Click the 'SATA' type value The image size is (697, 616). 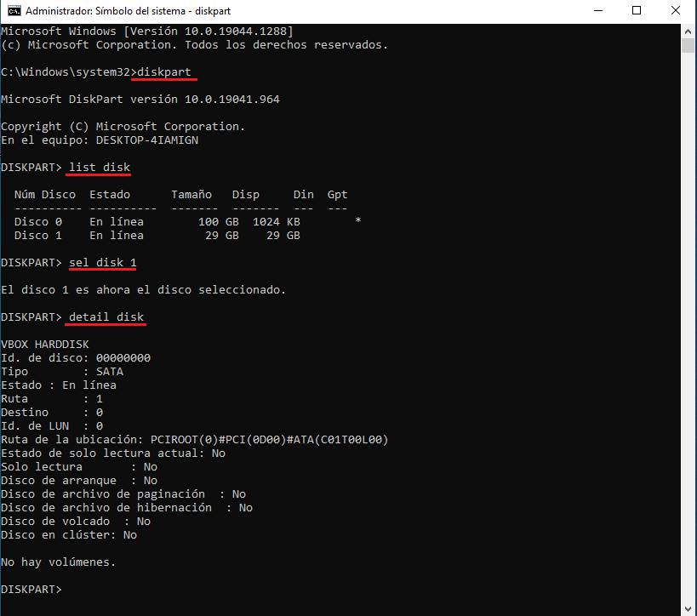point(110,372)
